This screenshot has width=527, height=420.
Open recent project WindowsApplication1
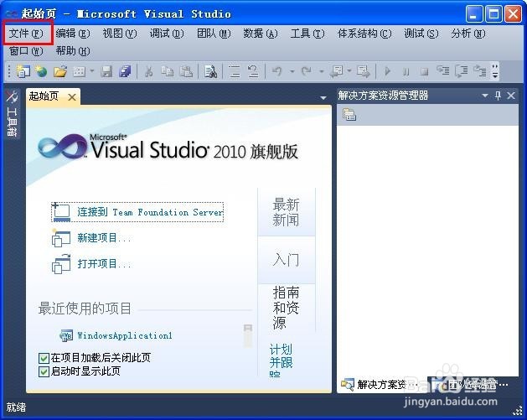point(125,335)
